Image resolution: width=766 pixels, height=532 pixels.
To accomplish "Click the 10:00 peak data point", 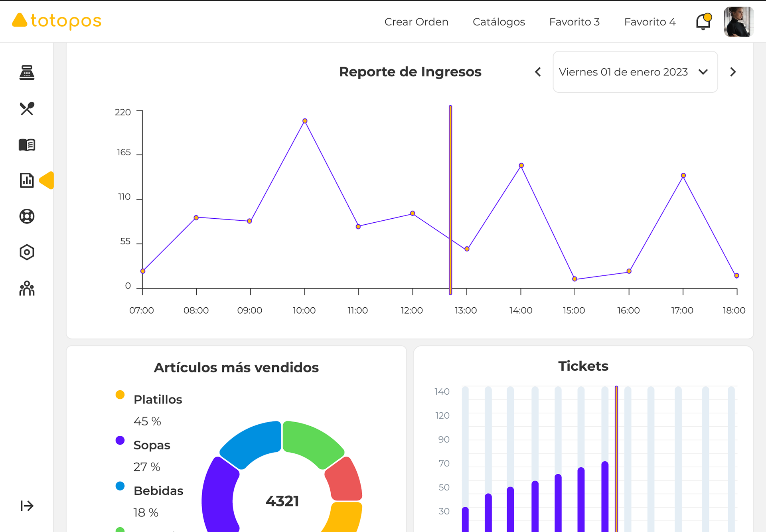I will pyautogui.click(x=305, y=121).
